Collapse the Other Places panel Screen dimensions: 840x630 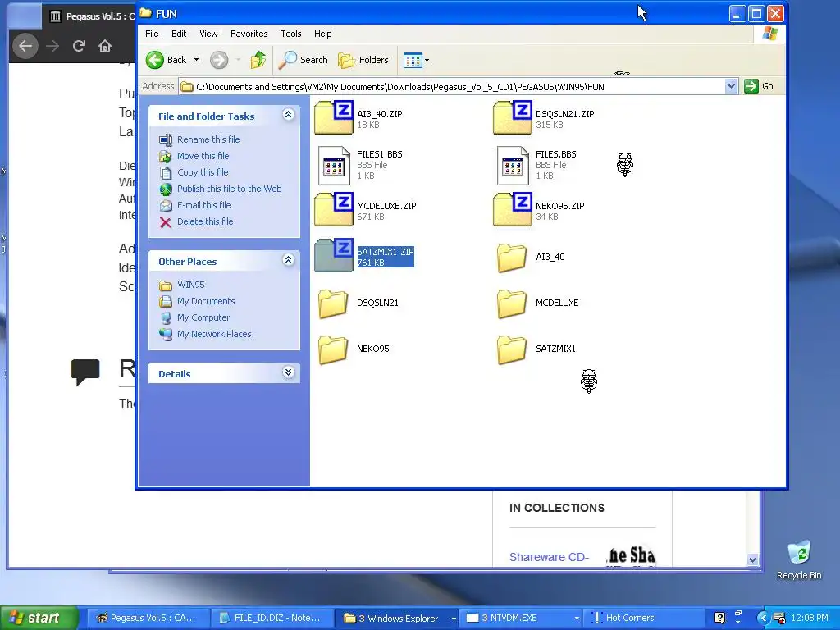[288, 260]
